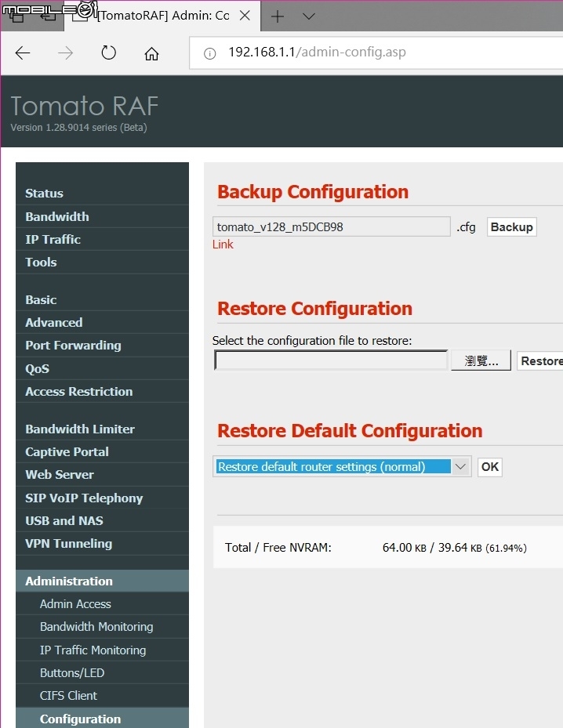This screenshot has width=563, height=728.
Task: Open the tab list chevron
Action: click(x=309, y=16)
